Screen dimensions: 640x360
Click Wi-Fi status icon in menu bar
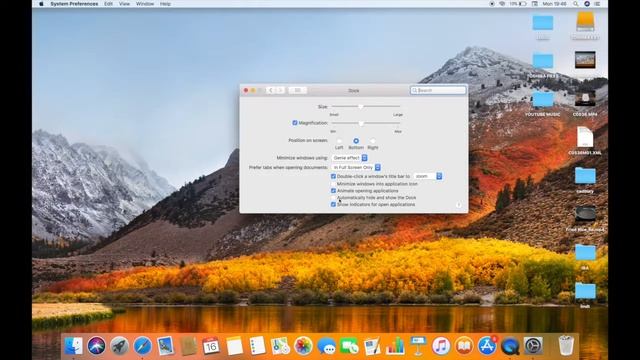[502, 4]
